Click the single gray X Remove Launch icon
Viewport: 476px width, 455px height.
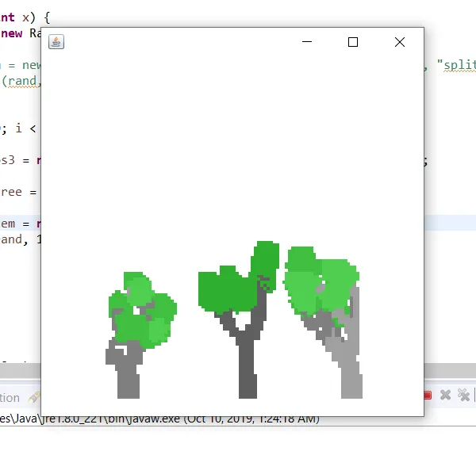point(445,395)
